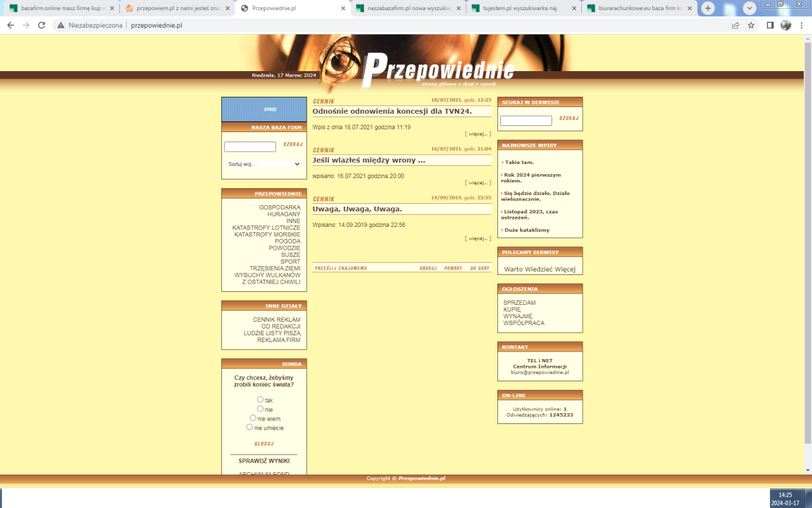812x508 pixels.
Task: Click the 'Niezabezpieczona' security warning icon
Action: pyautogui.click(x=61, y=25)
